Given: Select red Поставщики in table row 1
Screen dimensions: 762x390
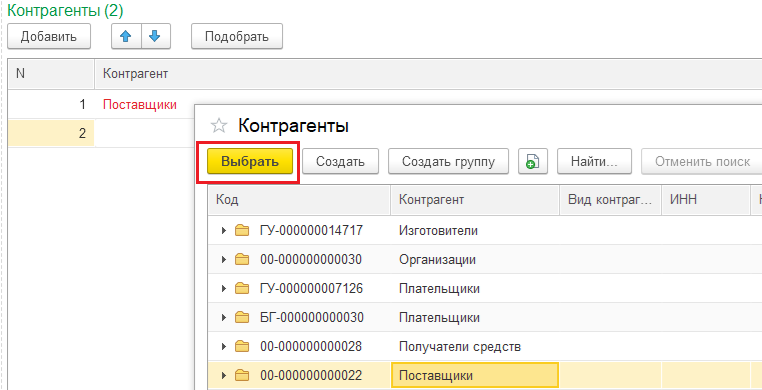Looking at the screenshot, I should point(140,104).
